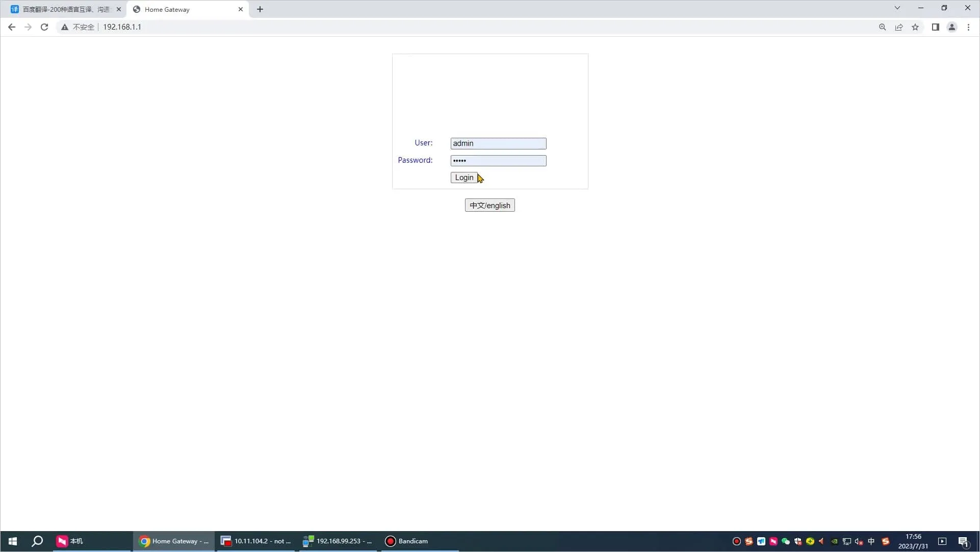The image size is (980, 552).
Task: Open the Chrome profile avatar
Action: (951, 27)
